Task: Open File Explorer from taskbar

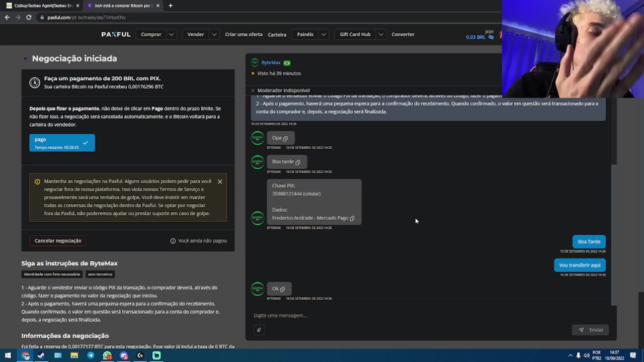Action: pos(74,355)
